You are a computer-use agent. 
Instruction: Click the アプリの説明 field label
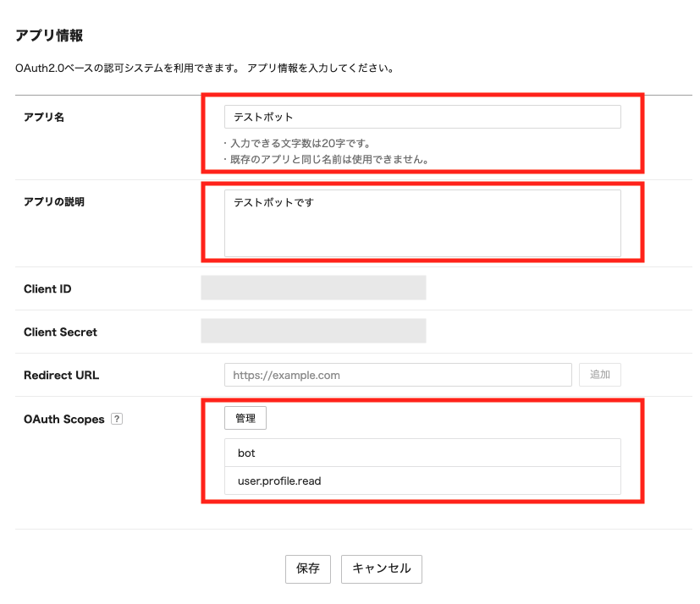(x=54, y=202)
